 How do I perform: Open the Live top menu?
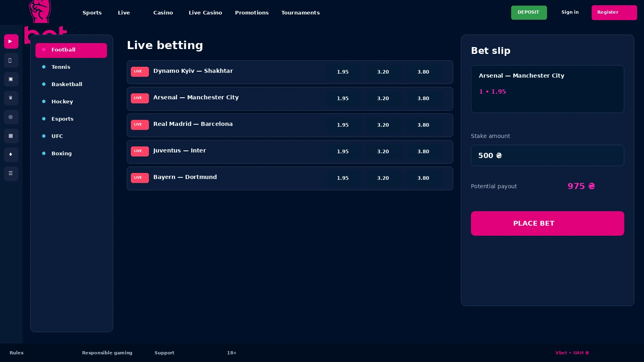[x=124, y=13]
